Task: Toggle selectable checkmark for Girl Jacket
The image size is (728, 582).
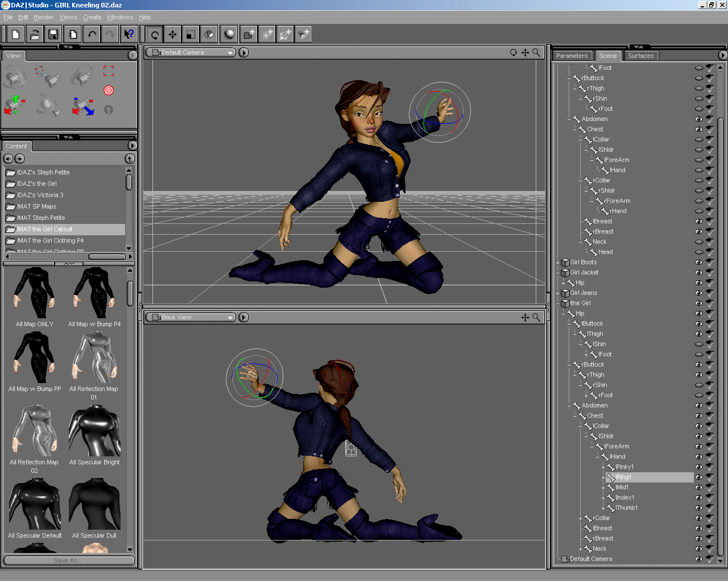Action: [710, 273]
